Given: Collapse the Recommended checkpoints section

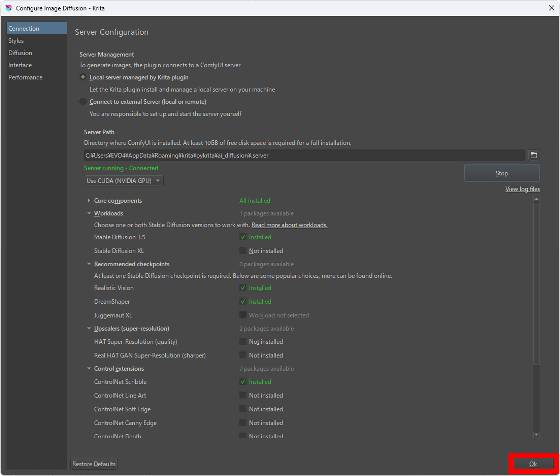Looking at the screenshot, I should pos(89,264).
